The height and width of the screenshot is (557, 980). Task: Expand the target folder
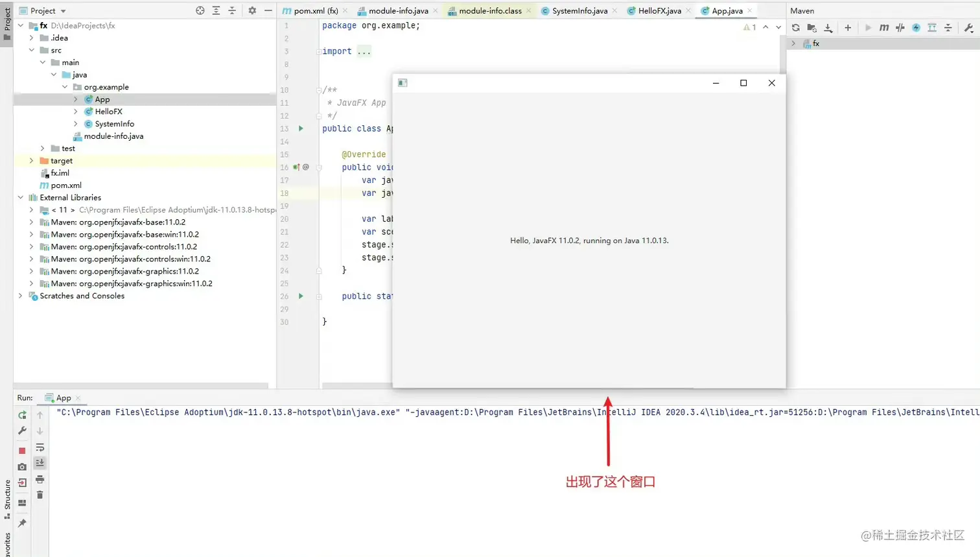coord(32,161)
